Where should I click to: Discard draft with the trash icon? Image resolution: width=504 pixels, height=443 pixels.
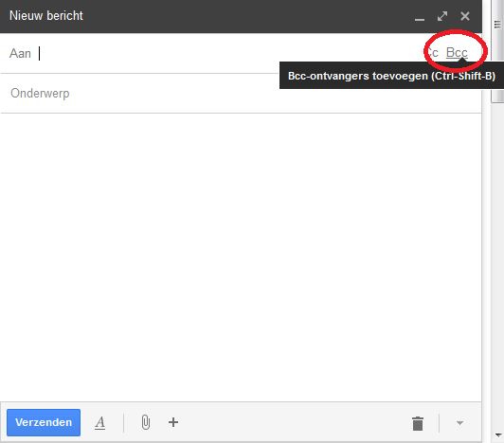click(418, 423)
